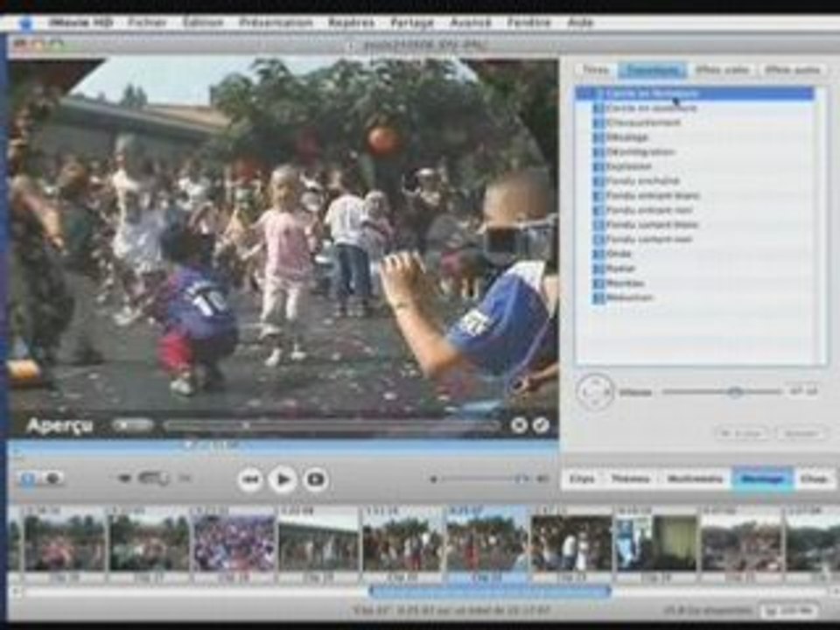Toggle the camera/edit mode switch
Image resolution: width=840 pixels, height=630 pixels.
154,478
